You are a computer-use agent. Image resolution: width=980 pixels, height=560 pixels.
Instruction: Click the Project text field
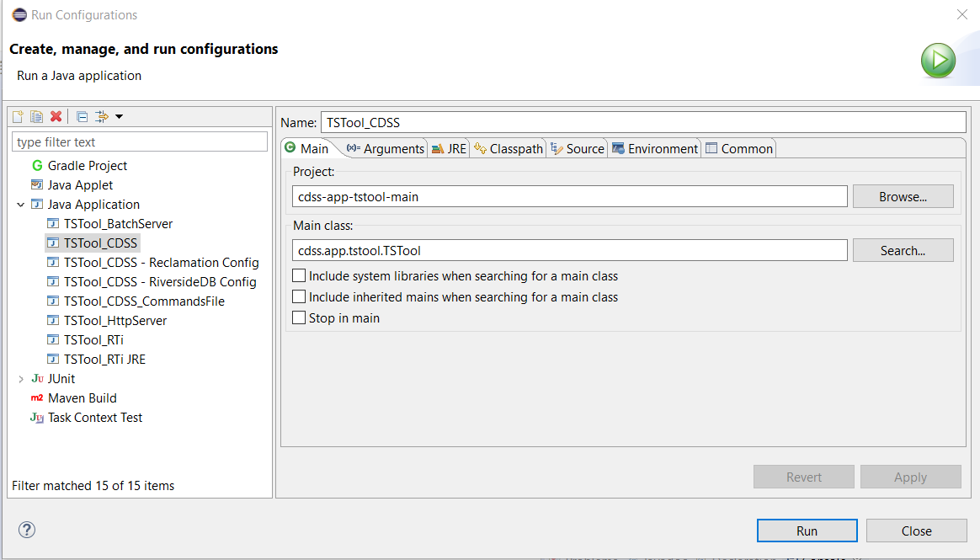[569, 196]
